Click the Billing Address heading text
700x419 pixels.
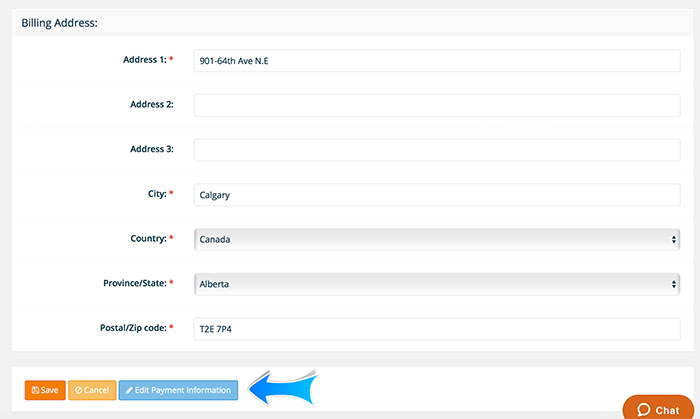coord(59,23)
